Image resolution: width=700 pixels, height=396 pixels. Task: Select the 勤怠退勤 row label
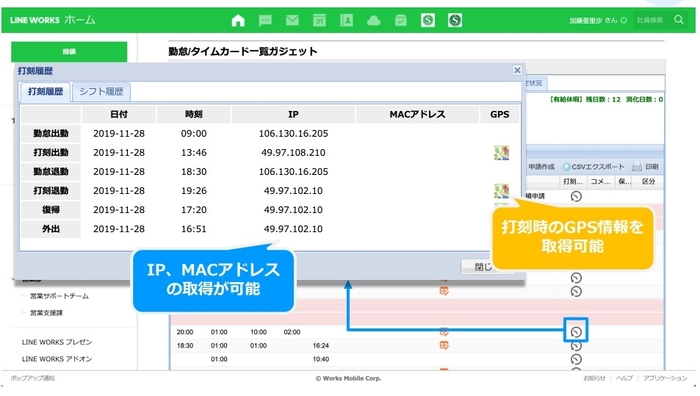pyautogui.click(x=51, y=171)
